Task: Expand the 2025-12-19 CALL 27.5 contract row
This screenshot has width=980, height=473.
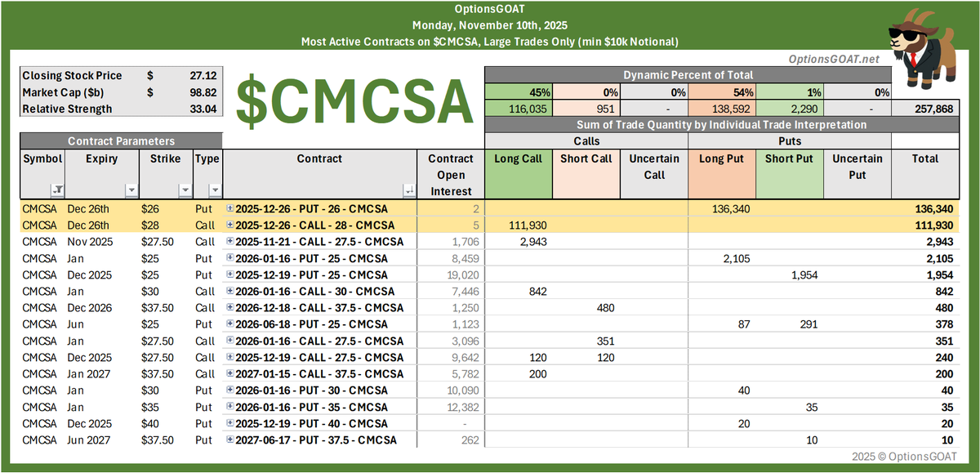Action: pos(230,358)
